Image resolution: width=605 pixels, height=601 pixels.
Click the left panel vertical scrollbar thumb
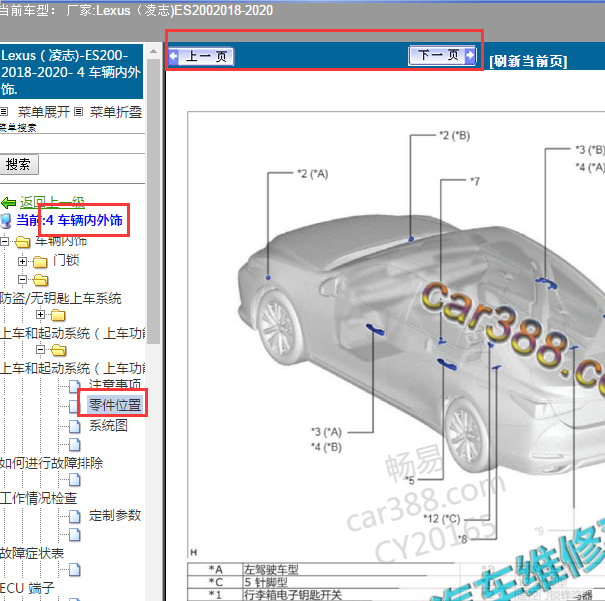(154, 201)
